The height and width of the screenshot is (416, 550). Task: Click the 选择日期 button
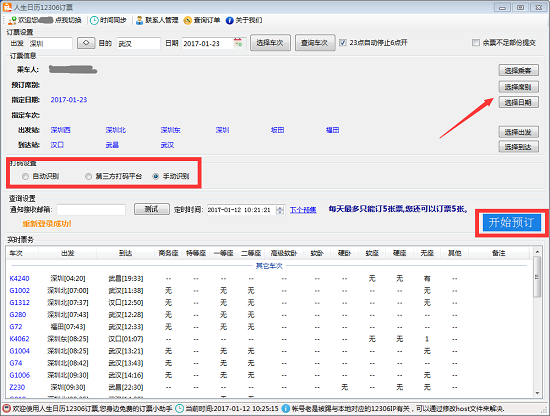click(x=518, y=102)
